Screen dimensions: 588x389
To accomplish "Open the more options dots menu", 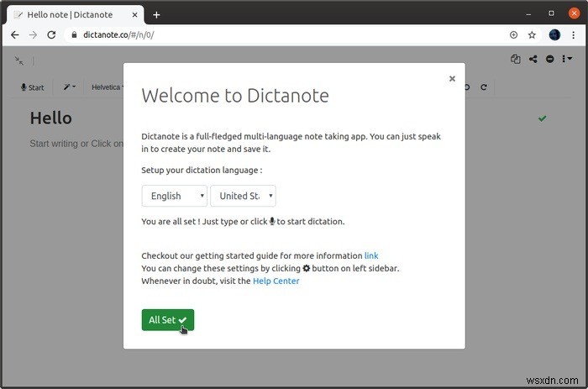I will pos(567,59).
